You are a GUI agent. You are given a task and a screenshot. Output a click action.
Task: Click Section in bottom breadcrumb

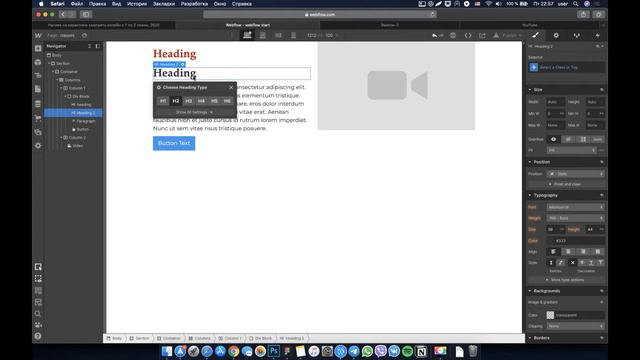139,338
